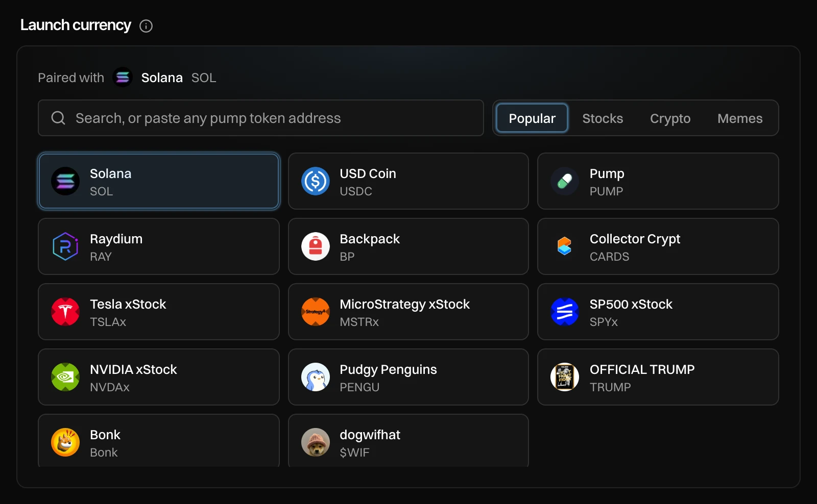
Task: Click the search magnifier icon
Action: click(58, 118)
